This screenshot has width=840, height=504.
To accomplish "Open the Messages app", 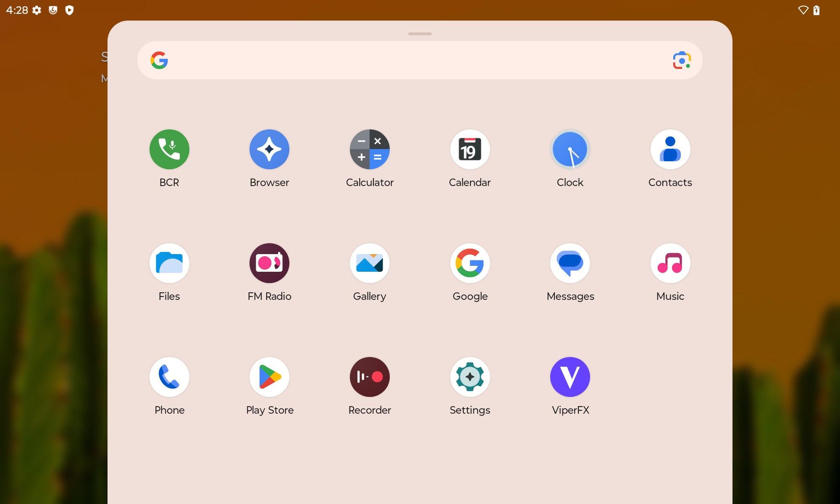I will pos(570,263).
